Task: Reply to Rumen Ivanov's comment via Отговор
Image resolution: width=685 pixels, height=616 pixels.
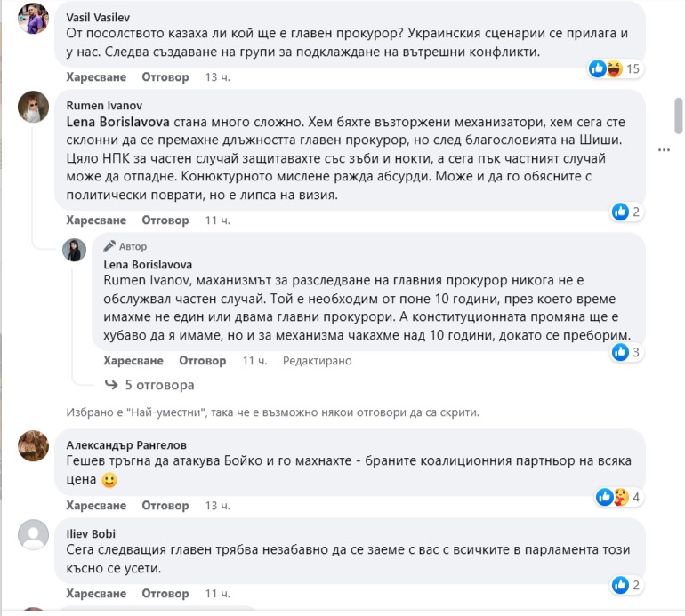Action: [x=166, y=220]
